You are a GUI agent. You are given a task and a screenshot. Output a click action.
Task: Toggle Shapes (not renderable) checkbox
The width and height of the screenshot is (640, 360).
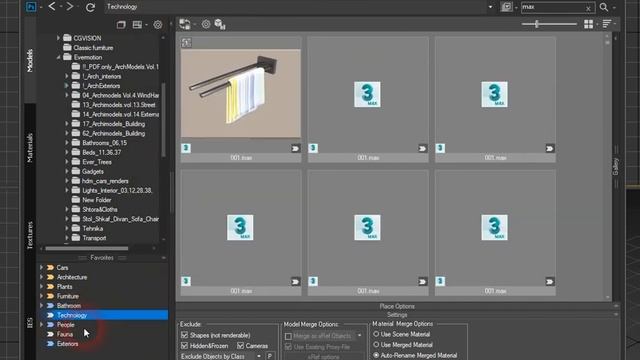[184, 335]
